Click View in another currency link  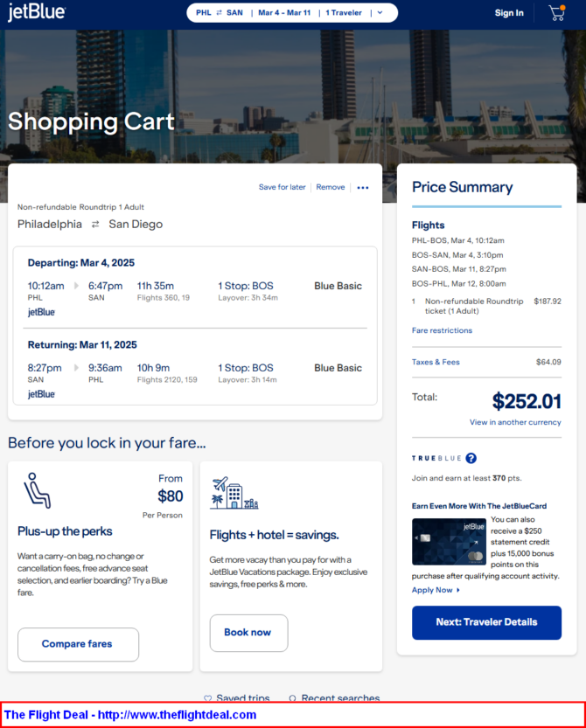pos(515,422)
